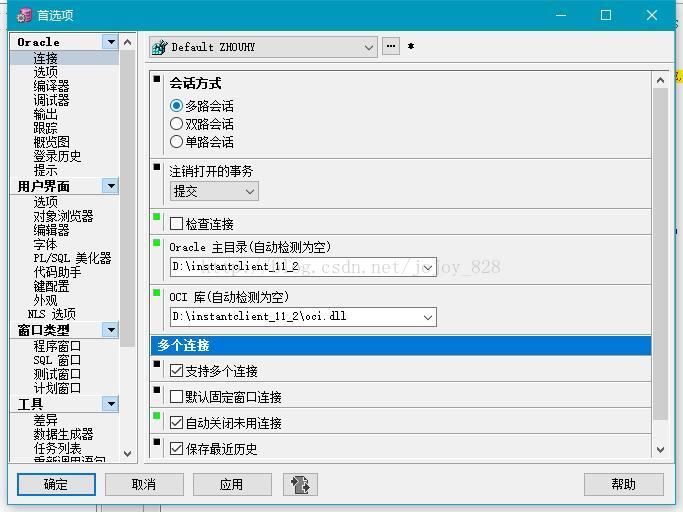Image resolution: width=683 pixels, height=512 pixels.
Task: Select the 多路会话 radio button
Action: click(x=176, y=106)
